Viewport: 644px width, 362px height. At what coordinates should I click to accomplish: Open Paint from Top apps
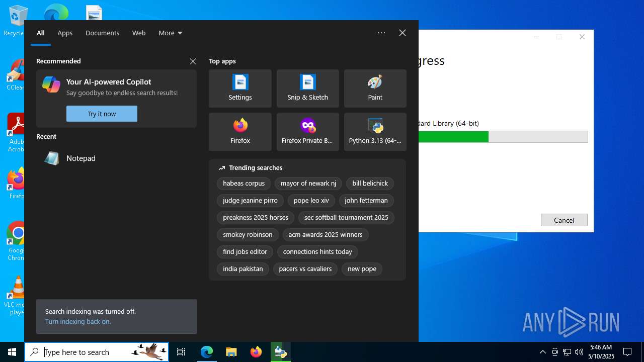tap(375, 88)
